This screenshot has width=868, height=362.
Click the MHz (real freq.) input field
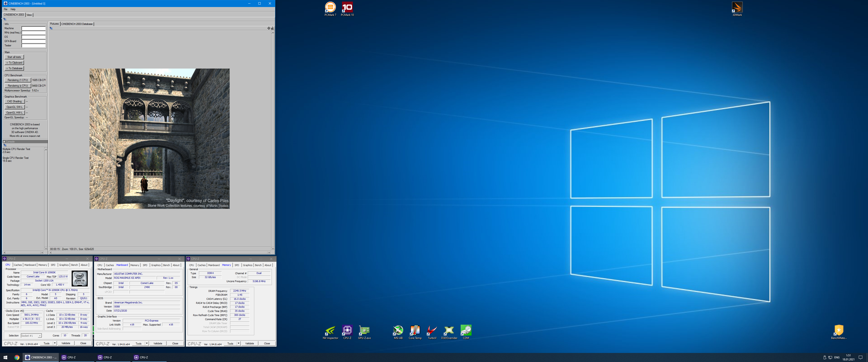[33, 33]
